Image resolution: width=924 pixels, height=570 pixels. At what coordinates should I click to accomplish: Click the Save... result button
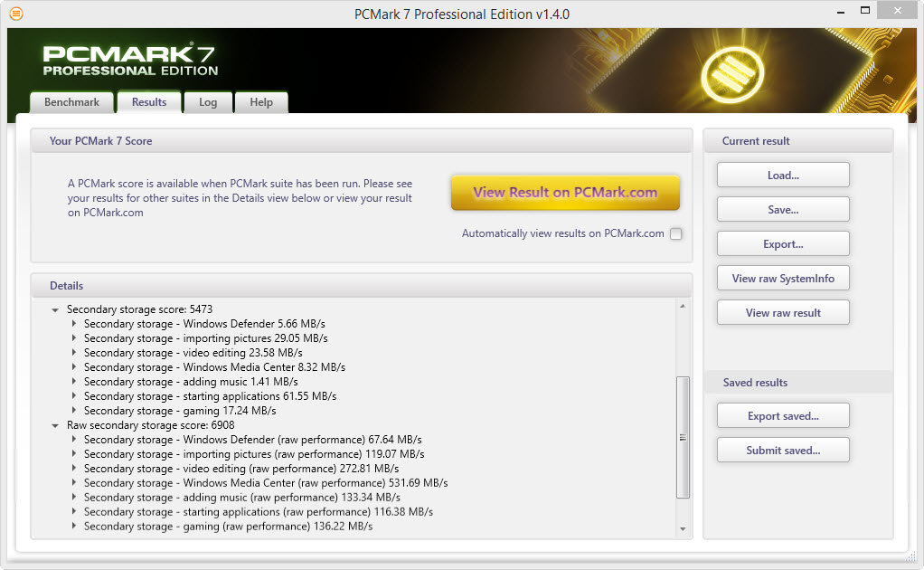[x=783, y=209]
